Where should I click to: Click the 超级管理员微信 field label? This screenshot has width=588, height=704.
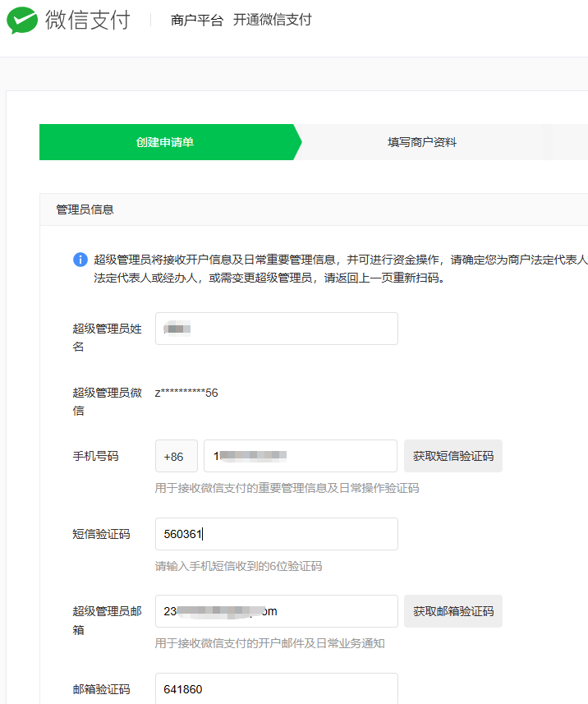[x=108, y=402]
